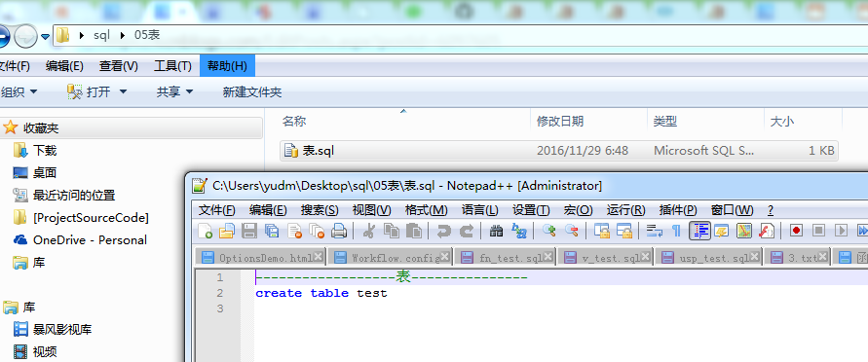Open the Document Map panel icon
This screenshot has height=362, width=868.
(x=744, y=231)
